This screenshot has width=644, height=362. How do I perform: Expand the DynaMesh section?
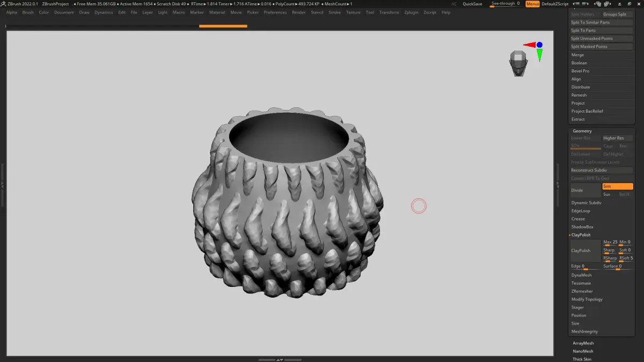coord(581,275)
